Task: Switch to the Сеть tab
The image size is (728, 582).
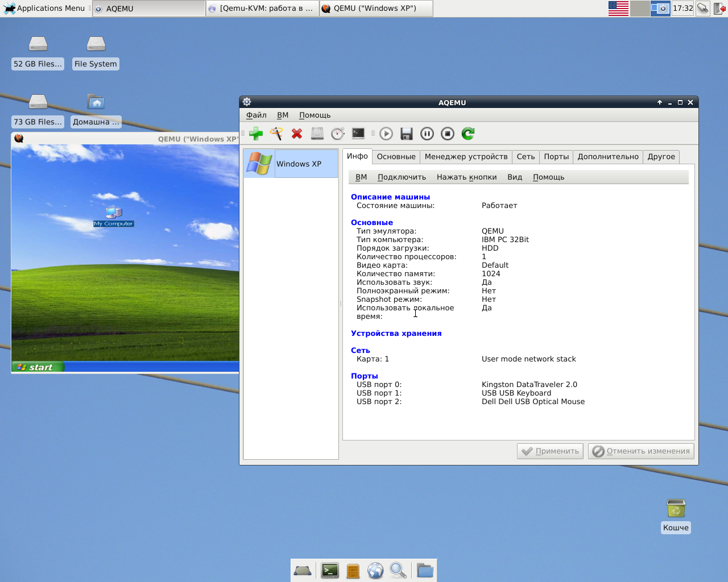Action: tap(526, 157)
